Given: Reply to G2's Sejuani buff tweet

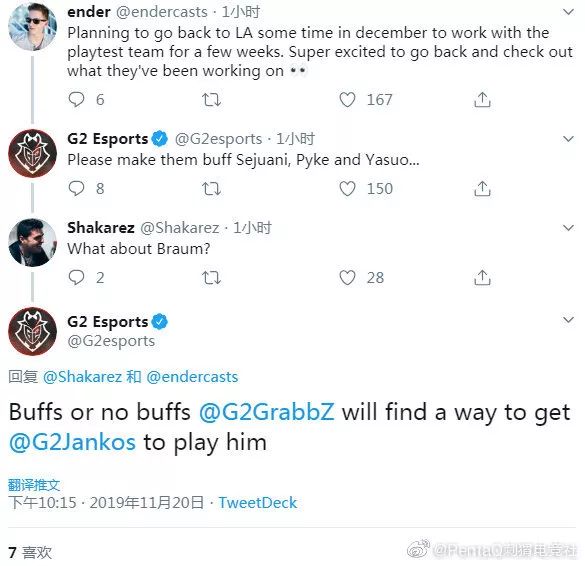Looking at the screenshot, I should (x=76, y=188).
